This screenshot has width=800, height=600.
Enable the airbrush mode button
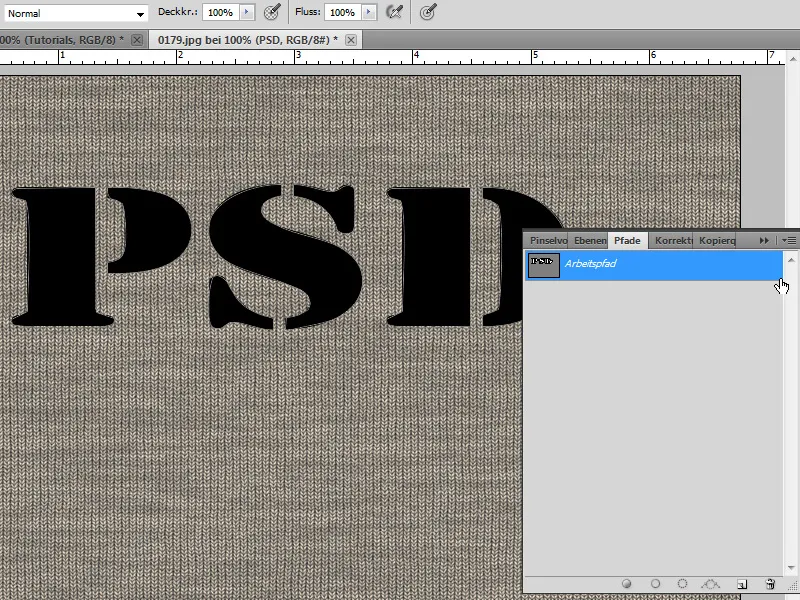(395, 12)
